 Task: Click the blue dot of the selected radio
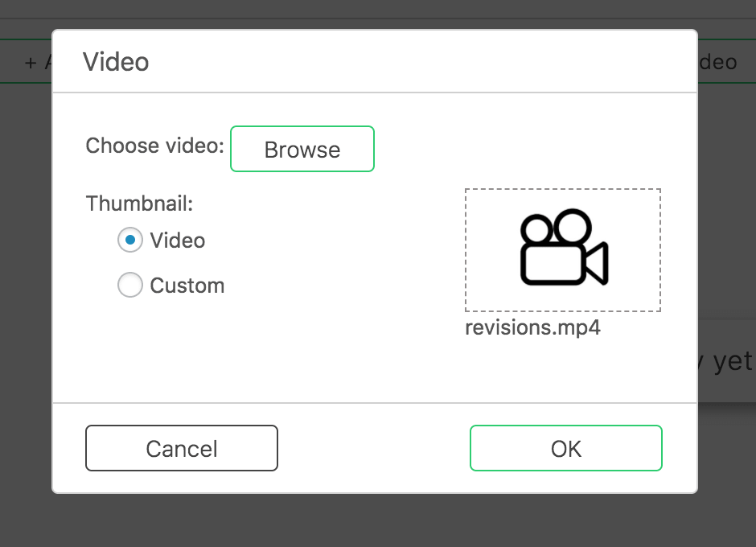pyautogui.click(x=130, y=240)
